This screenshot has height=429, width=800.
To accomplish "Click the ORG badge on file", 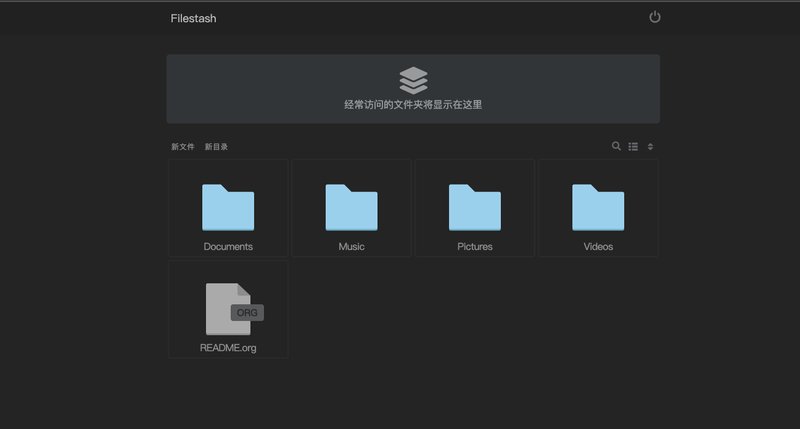I will click(x=246, y=313).
